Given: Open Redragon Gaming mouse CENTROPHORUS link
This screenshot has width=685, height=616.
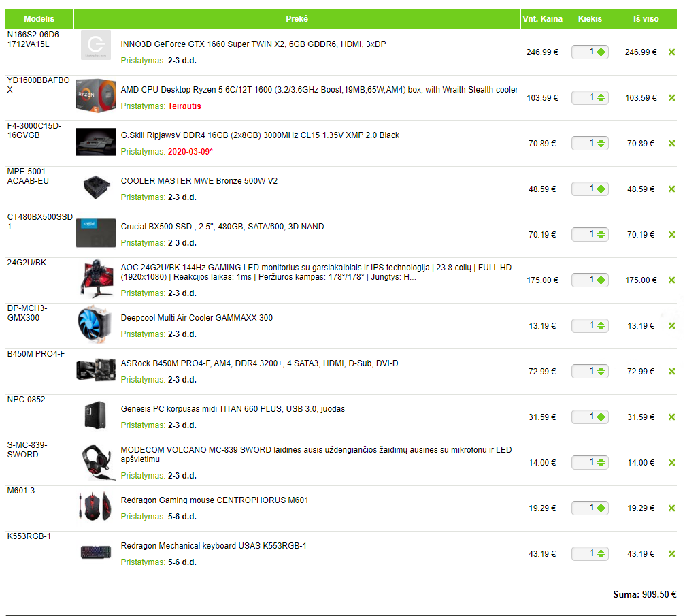Looking at the screenshot, I should (x=214, y=500).
